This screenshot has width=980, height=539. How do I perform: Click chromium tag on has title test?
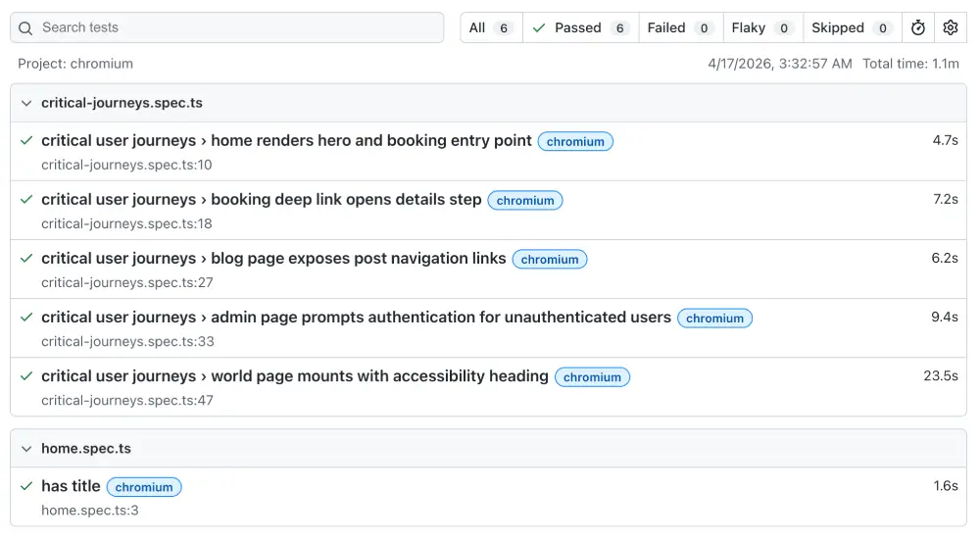click(x=144, y=486)
